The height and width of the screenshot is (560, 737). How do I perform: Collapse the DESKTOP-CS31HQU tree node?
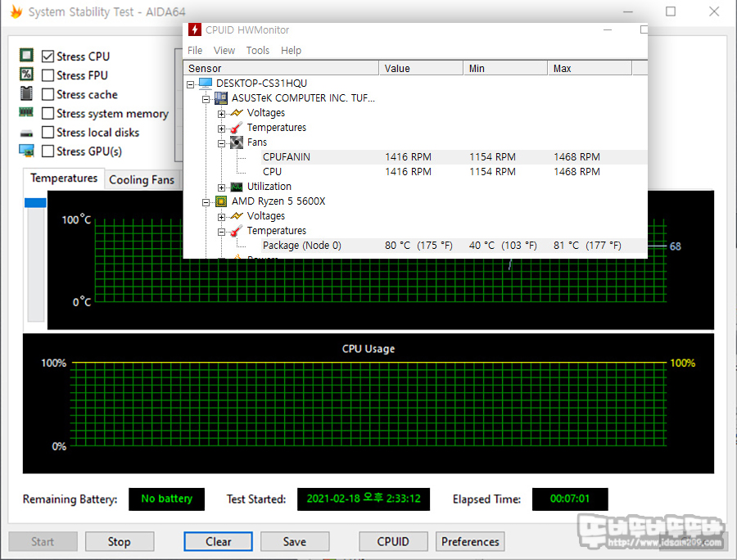[190, 84]
